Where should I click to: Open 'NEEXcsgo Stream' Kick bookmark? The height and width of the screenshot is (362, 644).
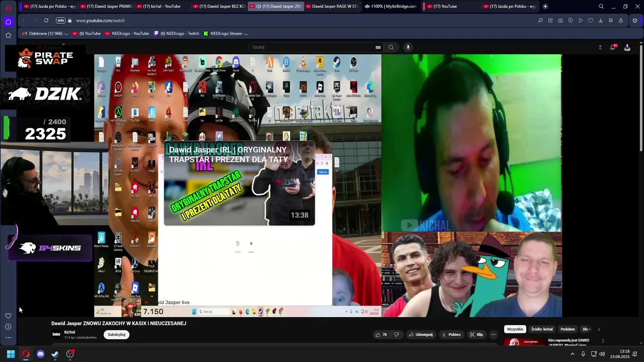tap(225, 34)
